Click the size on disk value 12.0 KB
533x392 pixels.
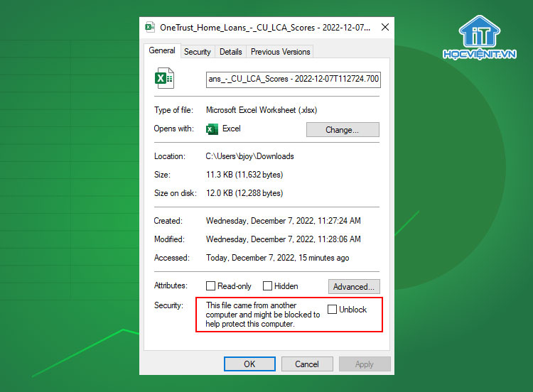244,193
